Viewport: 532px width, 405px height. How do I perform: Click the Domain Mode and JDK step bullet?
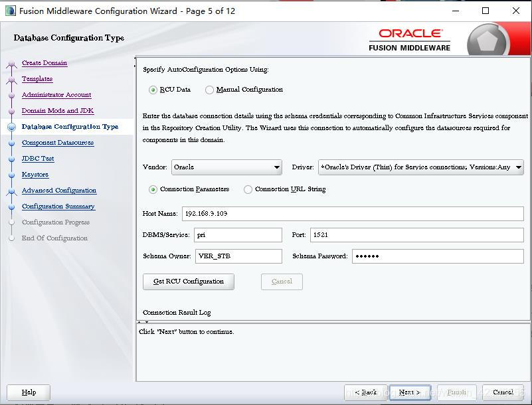tap(11, 112)
